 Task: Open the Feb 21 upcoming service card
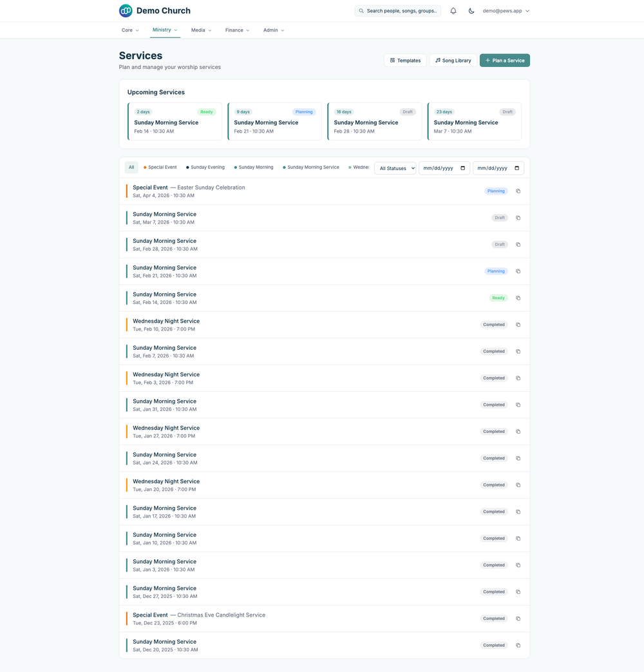click(274, 121)
